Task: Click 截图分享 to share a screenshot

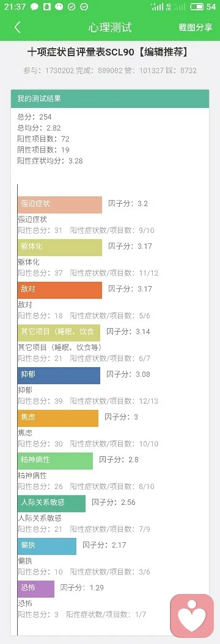Action: (x=196, y=27)
